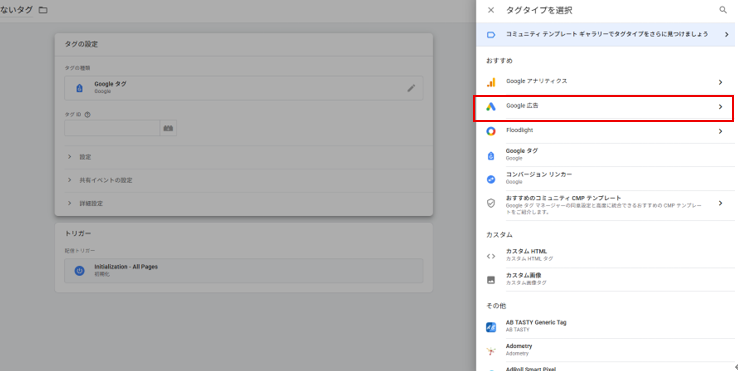Image resolution: width=738 pixels, height=371 pixels.
Task: Click the Floodlight ring icon
Action: [491, 131]
